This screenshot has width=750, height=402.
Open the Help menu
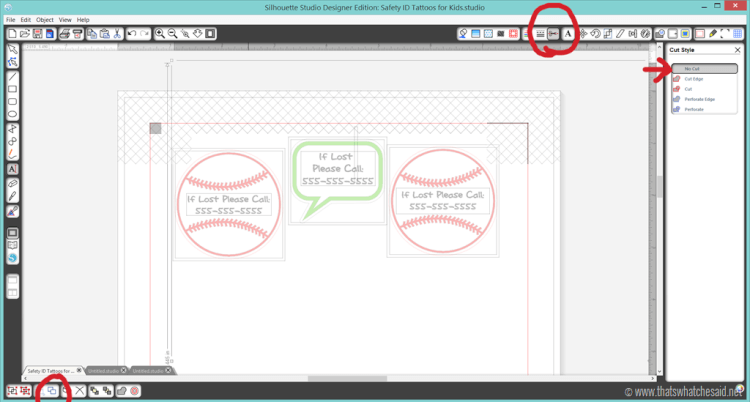pos(83,20)
